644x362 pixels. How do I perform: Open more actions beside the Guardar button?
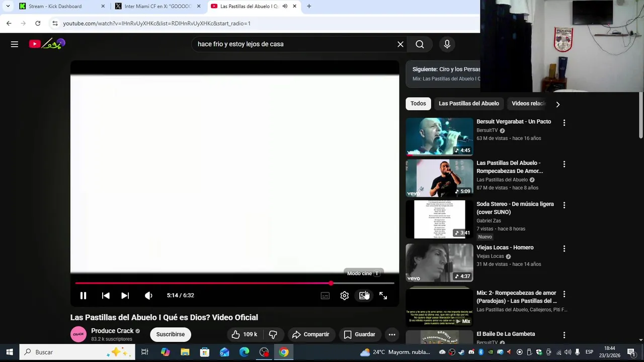(392, 334)
